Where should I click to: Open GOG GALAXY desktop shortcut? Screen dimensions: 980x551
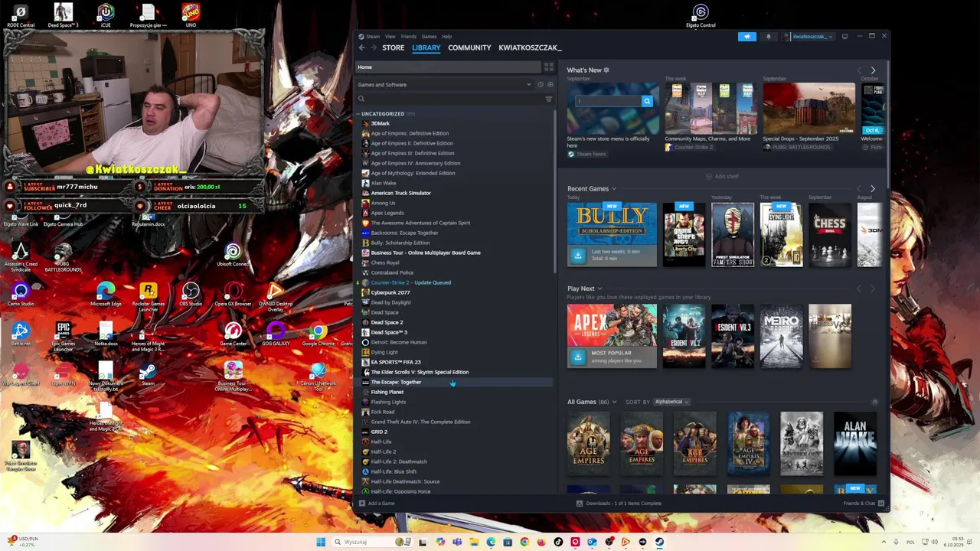pos(276,334)
